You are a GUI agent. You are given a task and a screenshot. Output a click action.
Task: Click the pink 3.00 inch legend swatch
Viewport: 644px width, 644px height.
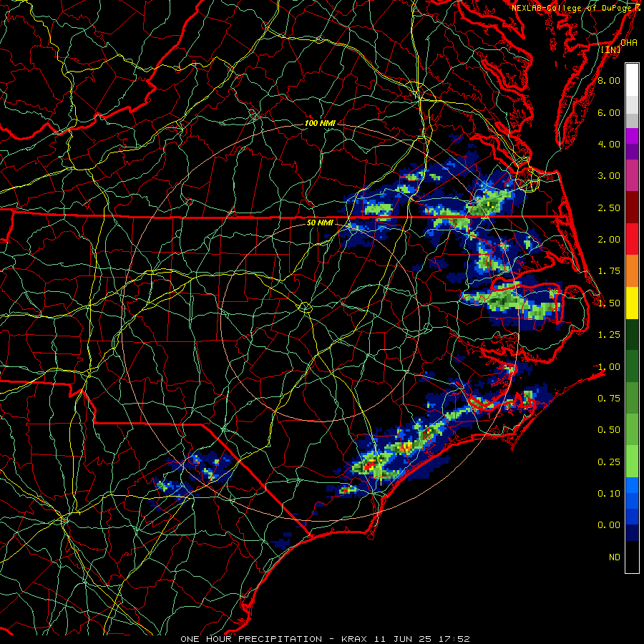[x=632, y=175]
